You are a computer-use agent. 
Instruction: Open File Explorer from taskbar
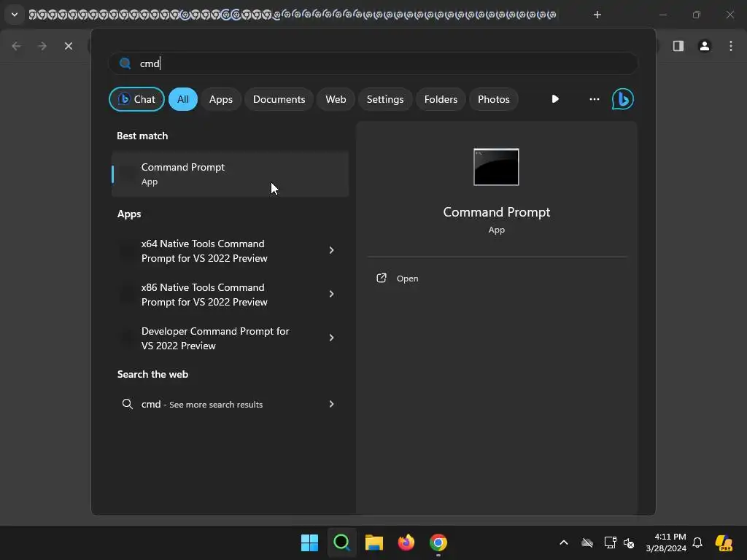point(374,542)
